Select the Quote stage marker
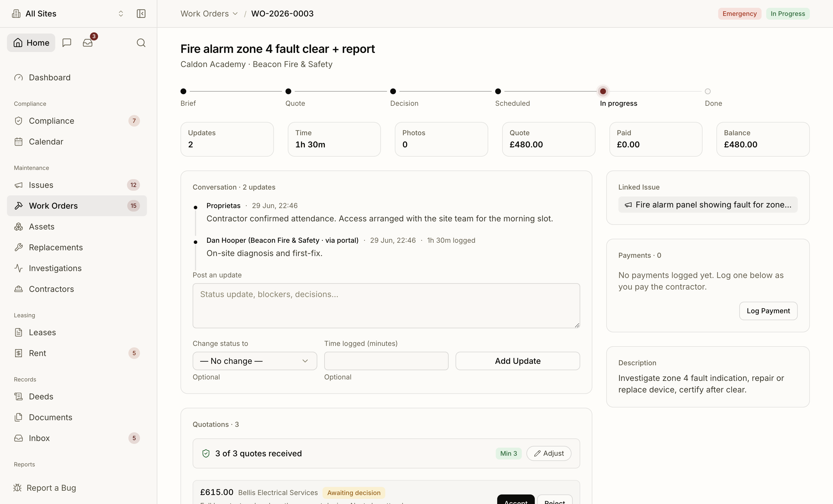Viewport: 833px width, 504px height. pos(288,91)
